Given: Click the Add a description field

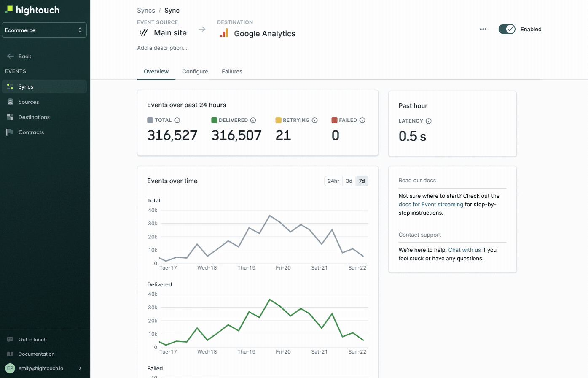Looking at the screenshot, I should (x=162, y=48).
